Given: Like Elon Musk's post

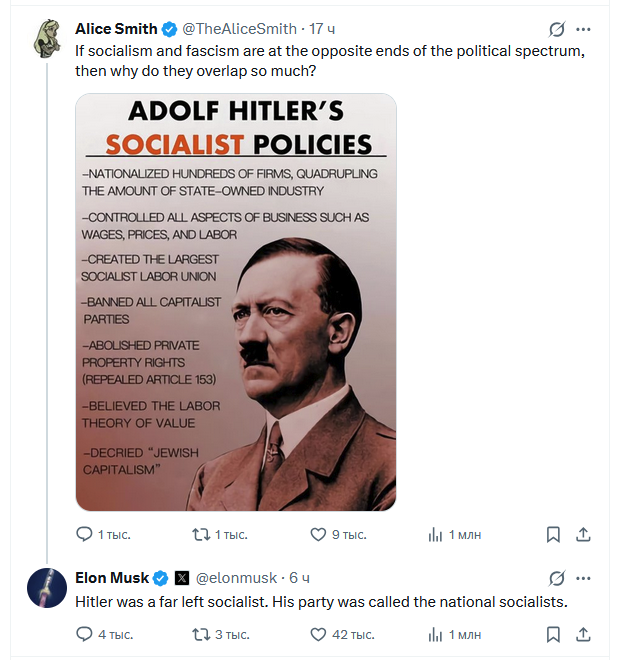Looking at the screenshot, I should 319,634.
